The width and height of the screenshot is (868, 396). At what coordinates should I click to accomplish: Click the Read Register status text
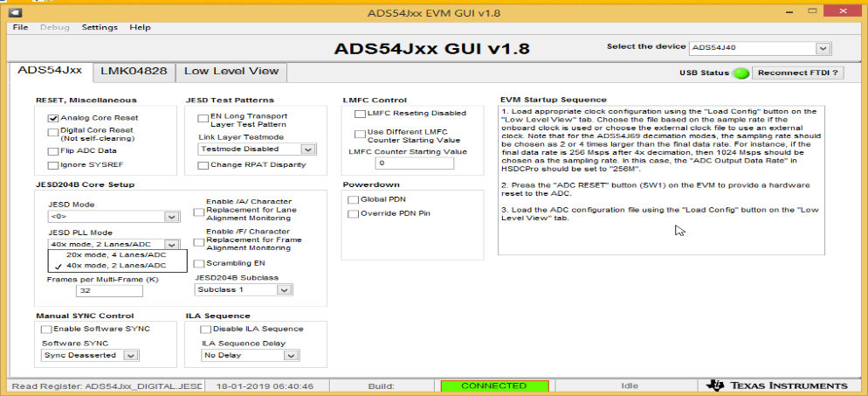pyautogui.click(x=107, y=386)
